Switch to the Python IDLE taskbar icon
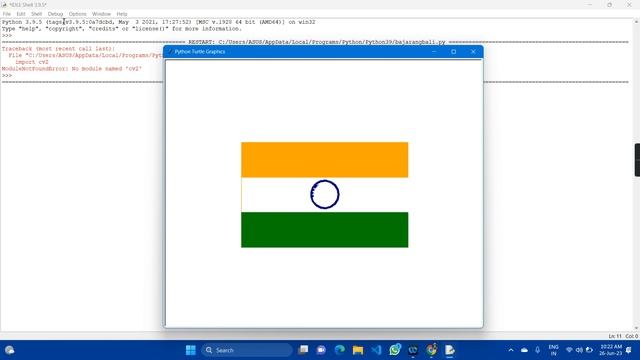Screen dimensions: 640x360 (450, 350)
